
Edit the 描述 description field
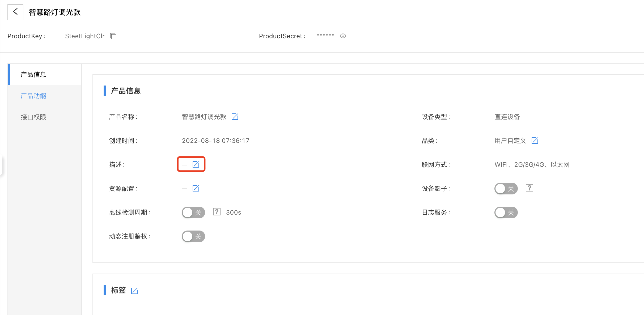pyautogui.click(x=196, y=164)
